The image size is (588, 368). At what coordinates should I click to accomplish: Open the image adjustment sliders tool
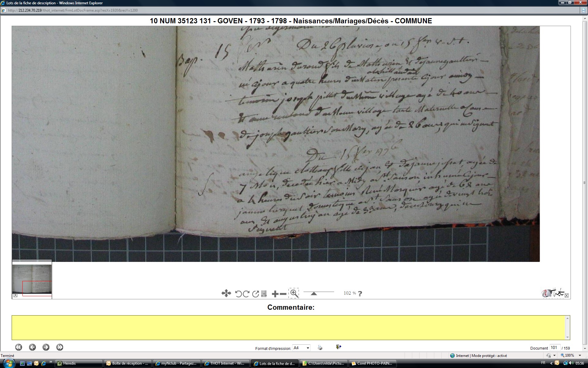[x=264, y=294]
